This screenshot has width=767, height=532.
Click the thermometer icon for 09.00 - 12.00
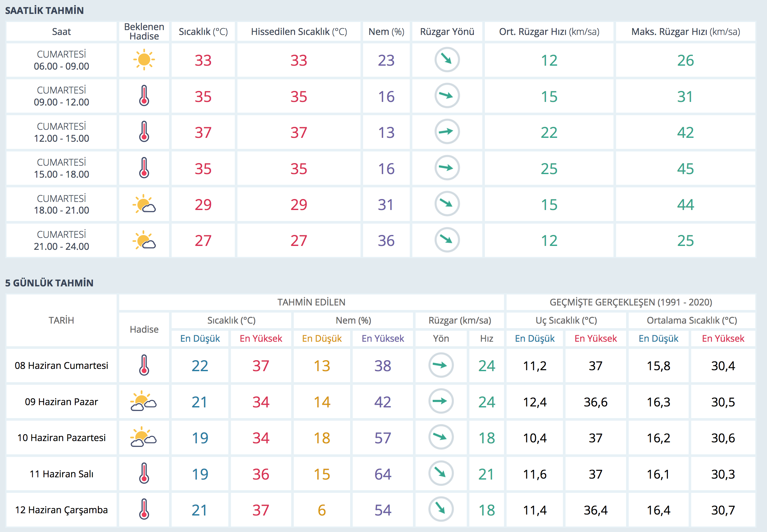tap(144, 96)
